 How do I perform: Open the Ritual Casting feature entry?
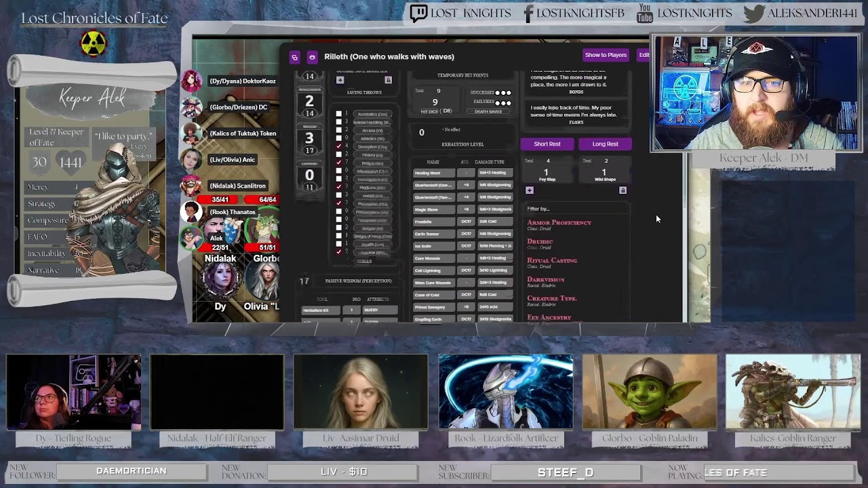(x=552, y=260)
